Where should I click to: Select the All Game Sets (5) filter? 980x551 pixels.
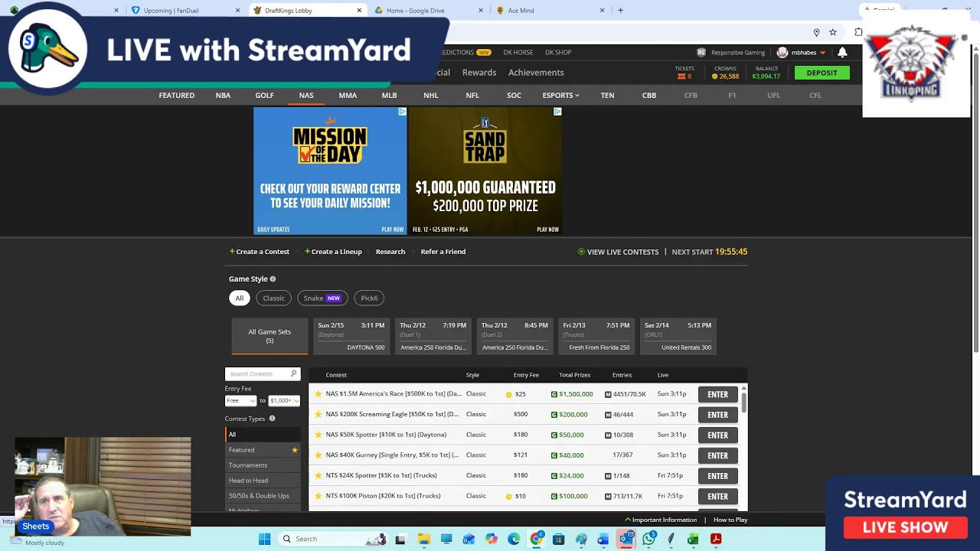pyautogui.click(x=269, y=337)
